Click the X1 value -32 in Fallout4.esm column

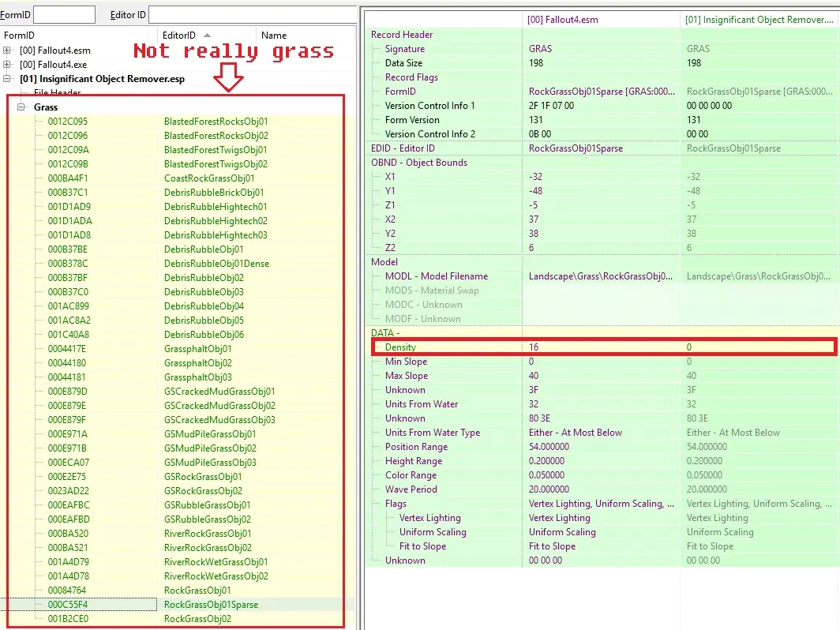pos(535,177)
